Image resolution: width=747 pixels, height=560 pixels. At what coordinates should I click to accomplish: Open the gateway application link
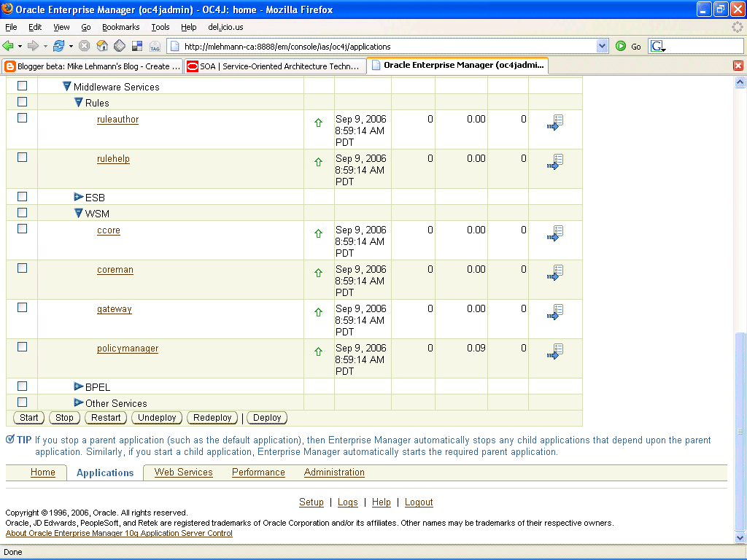click(115, 309)
